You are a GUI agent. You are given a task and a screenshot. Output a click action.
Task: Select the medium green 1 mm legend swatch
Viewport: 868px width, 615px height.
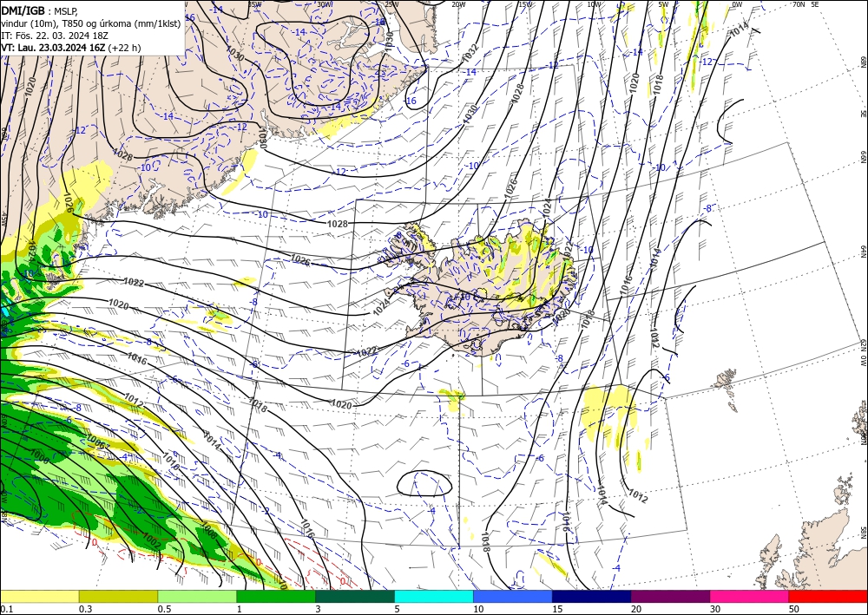[x=276, y=596]
